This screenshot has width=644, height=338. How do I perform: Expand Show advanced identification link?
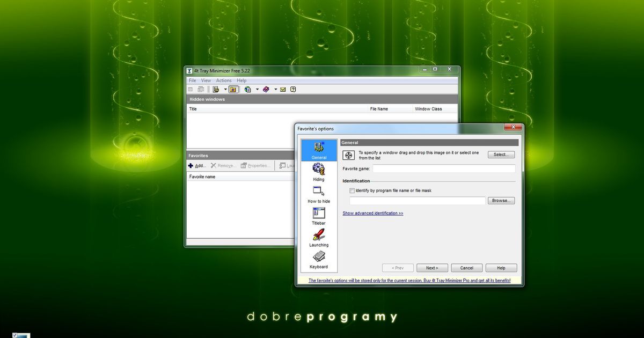click(373, 213)
